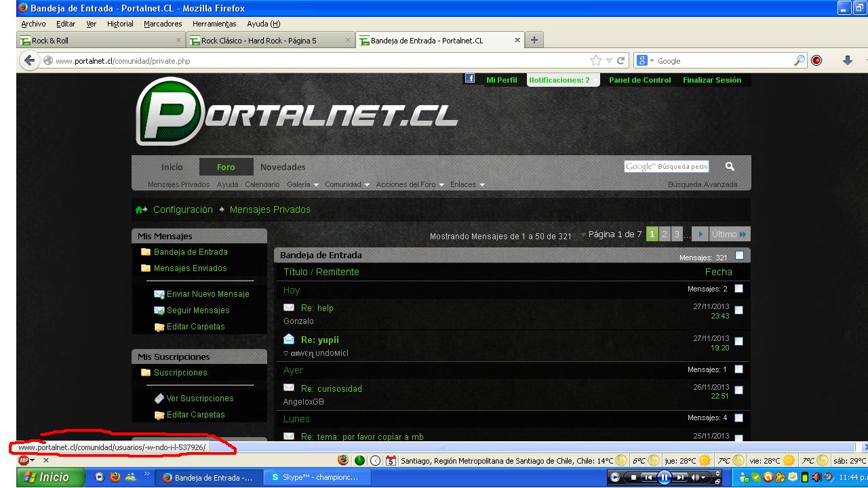868x488 pixels.
Task: Click the search magnifier in the Google box
Action: [x=800, y=60]
